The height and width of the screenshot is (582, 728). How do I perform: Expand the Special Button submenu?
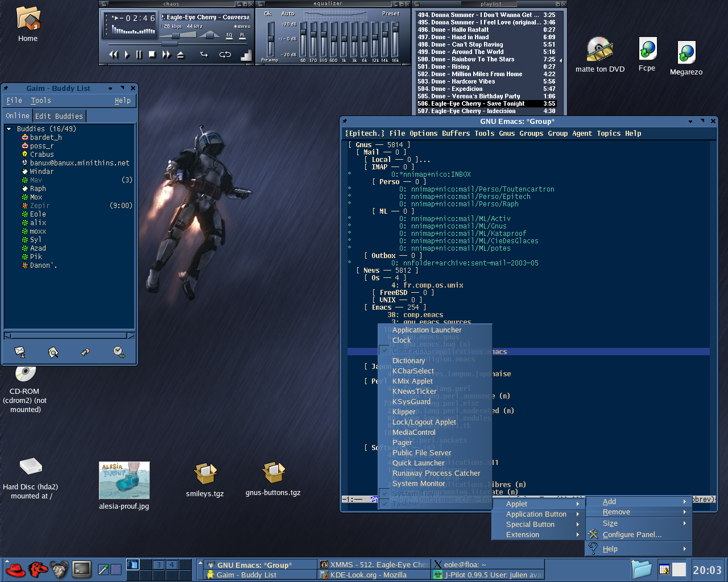point(538,525)
